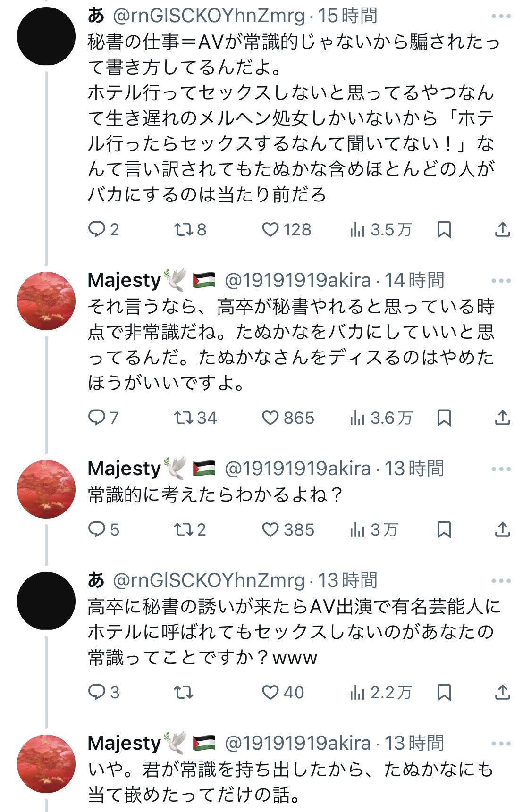Open the black avatar of the first tweet
Viewport: 531px width, 812px height.
46,36
